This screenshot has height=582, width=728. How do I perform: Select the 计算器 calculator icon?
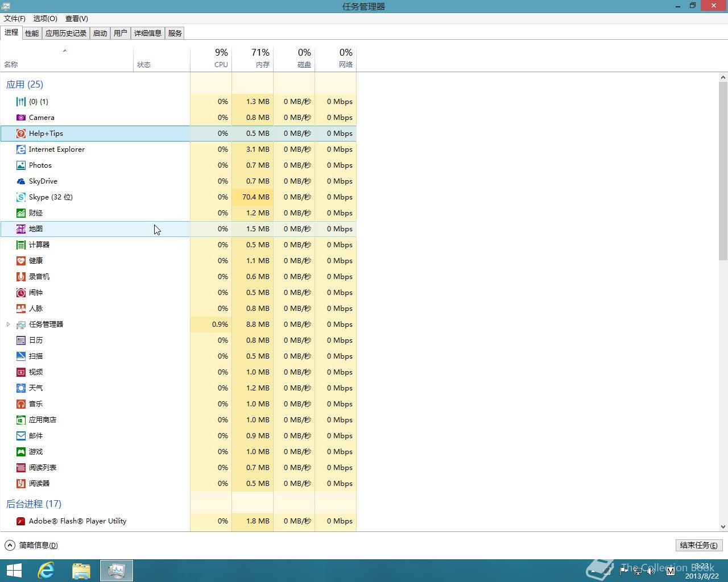coord(21,245)
